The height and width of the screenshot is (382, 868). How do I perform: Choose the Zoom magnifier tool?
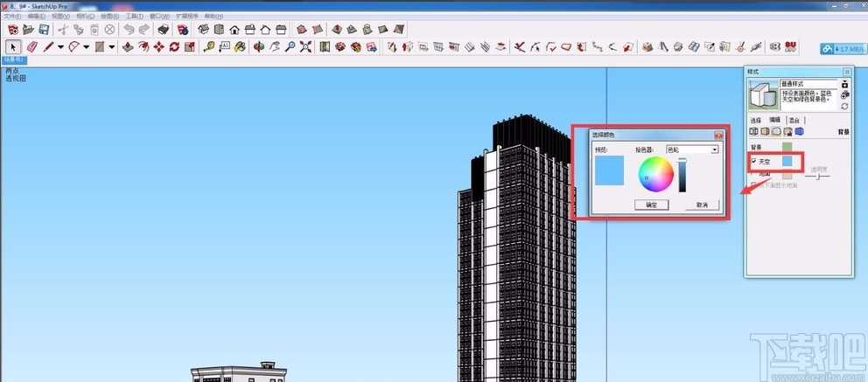coord(290,46)
